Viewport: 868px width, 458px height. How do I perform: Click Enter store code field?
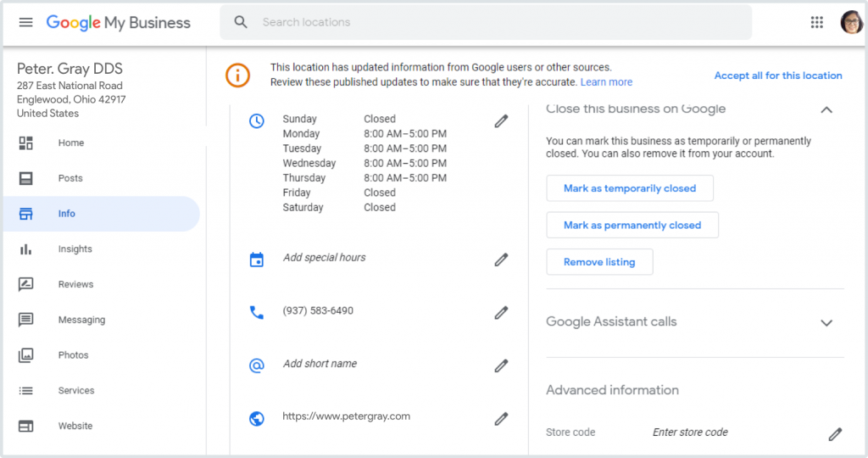point(690,433)
